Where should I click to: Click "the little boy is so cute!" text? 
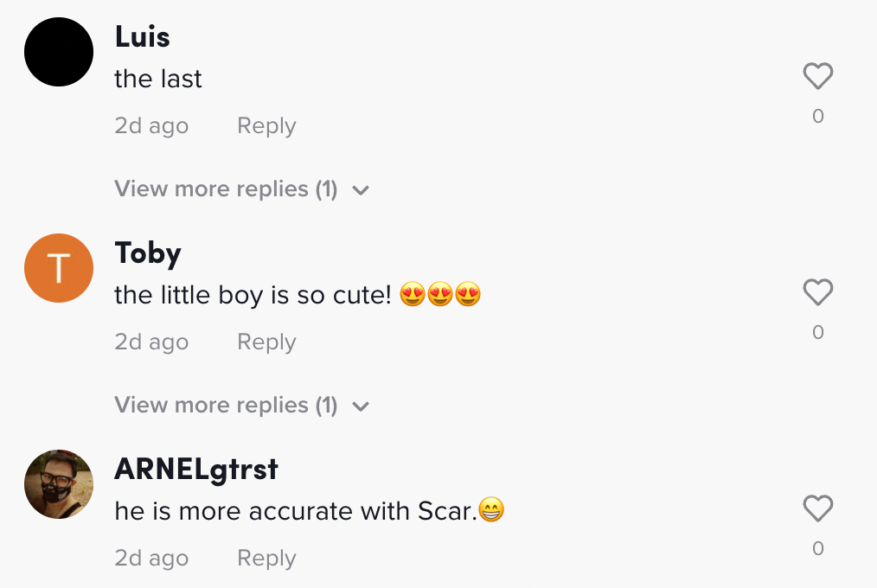click(253, 296)
